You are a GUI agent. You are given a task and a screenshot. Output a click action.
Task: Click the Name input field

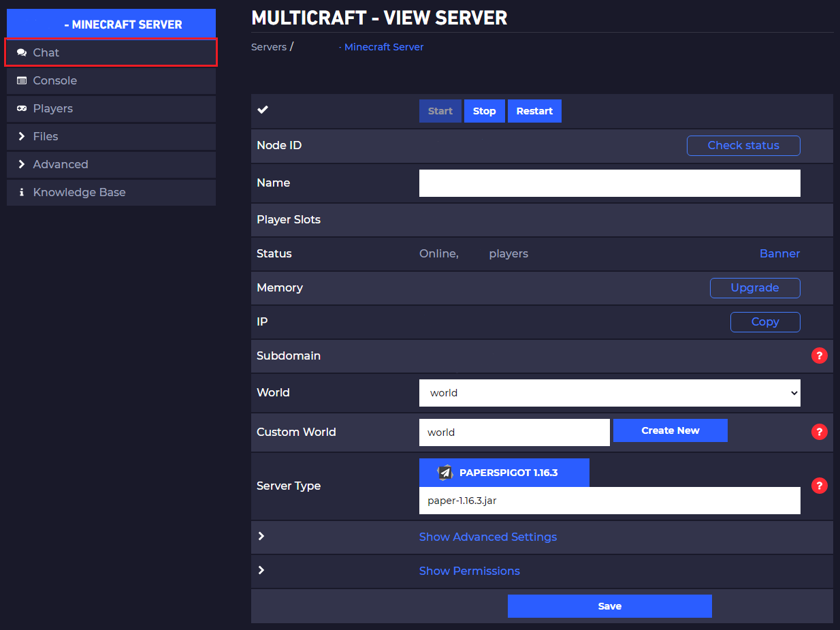click(x=610, y=183)
